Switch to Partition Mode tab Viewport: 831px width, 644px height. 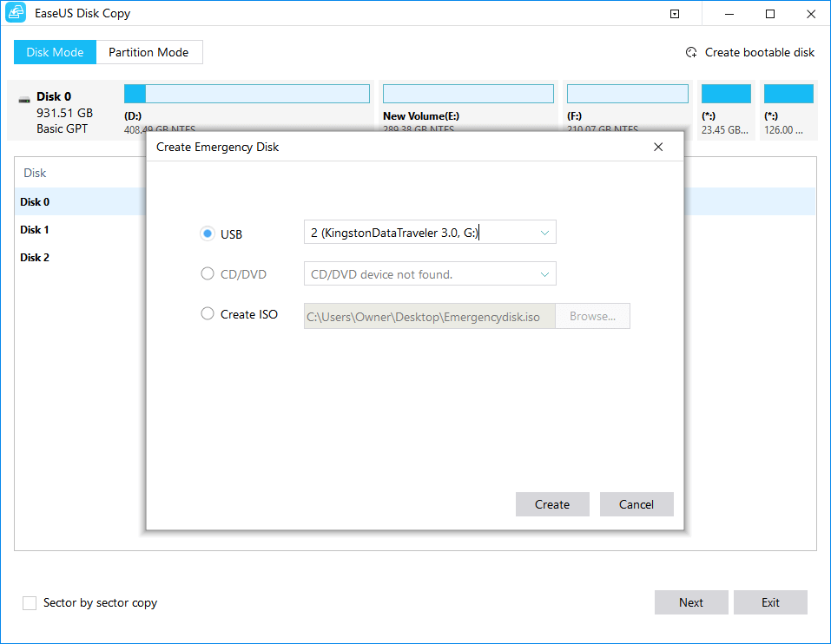[148, 52]
